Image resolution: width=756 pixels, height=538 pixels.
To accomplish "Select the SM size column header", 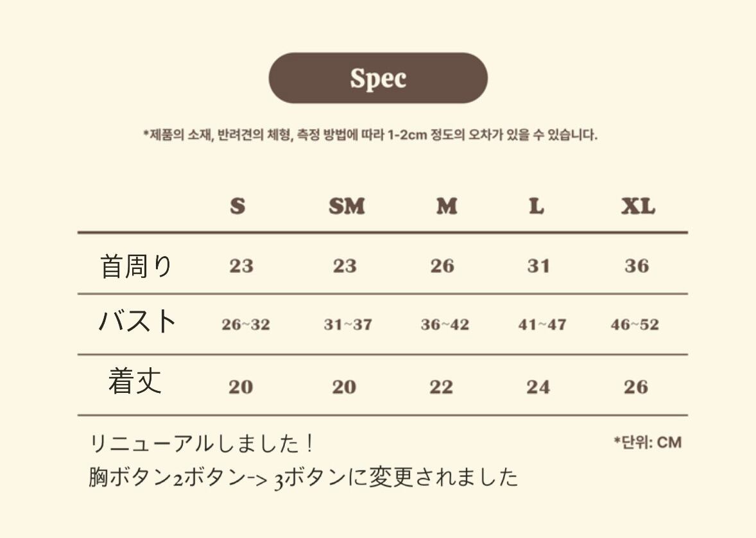I will [347, 207].
